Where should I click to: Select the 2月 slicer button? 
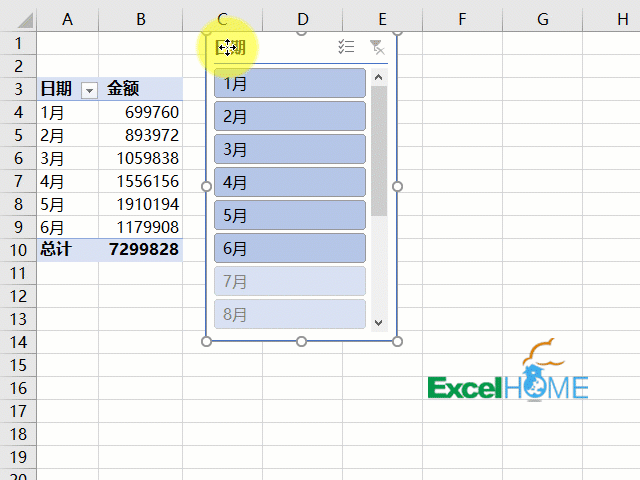pos(290,116)
